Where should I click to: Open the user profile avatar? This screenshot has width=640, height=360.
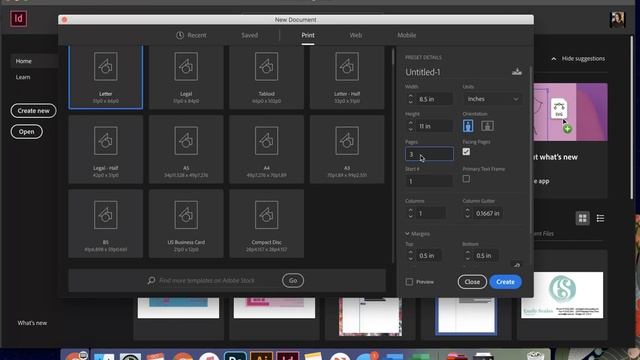617,19
